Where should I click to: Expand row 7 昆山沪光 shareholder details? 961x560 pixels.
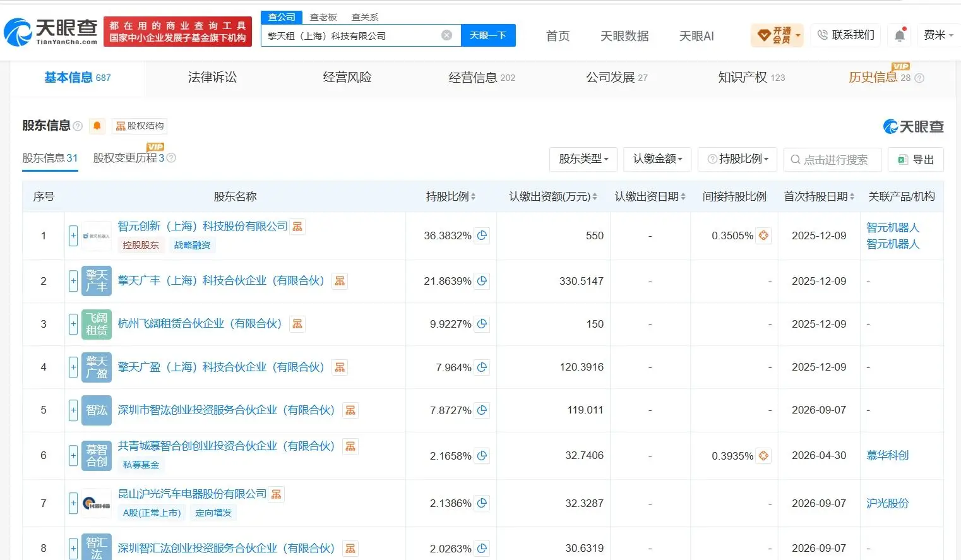click(x=73, y=503)
